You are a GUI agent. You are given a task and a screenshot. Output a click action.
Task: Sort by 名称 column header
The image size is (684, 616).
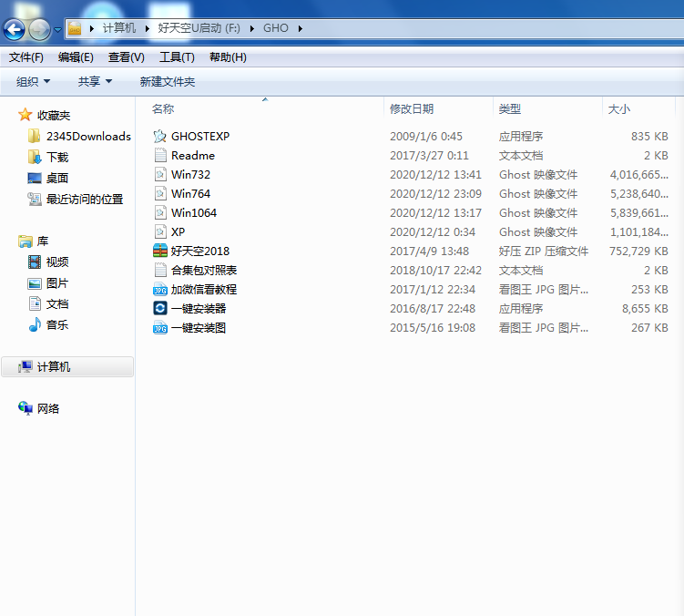coord(163,108)
